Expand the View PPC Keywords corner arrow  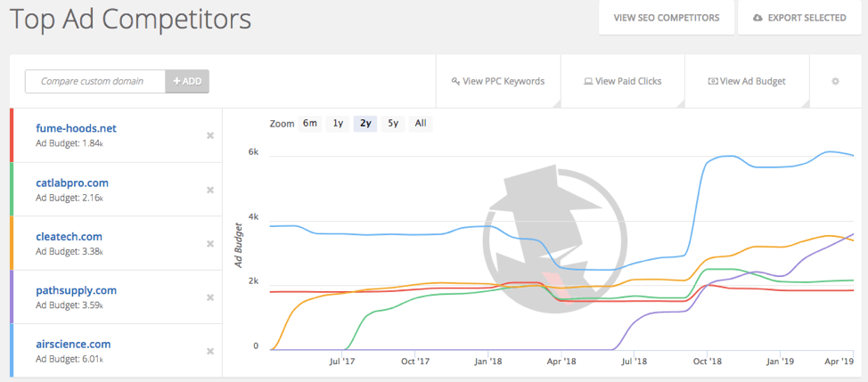(557, 104)
